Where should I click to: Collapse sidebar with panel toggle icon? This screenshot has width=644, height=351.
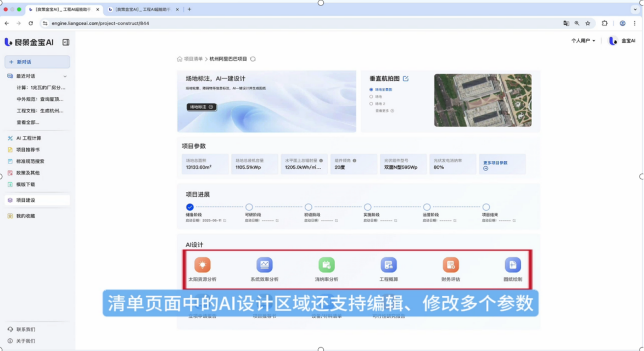[x=66, y=42]
